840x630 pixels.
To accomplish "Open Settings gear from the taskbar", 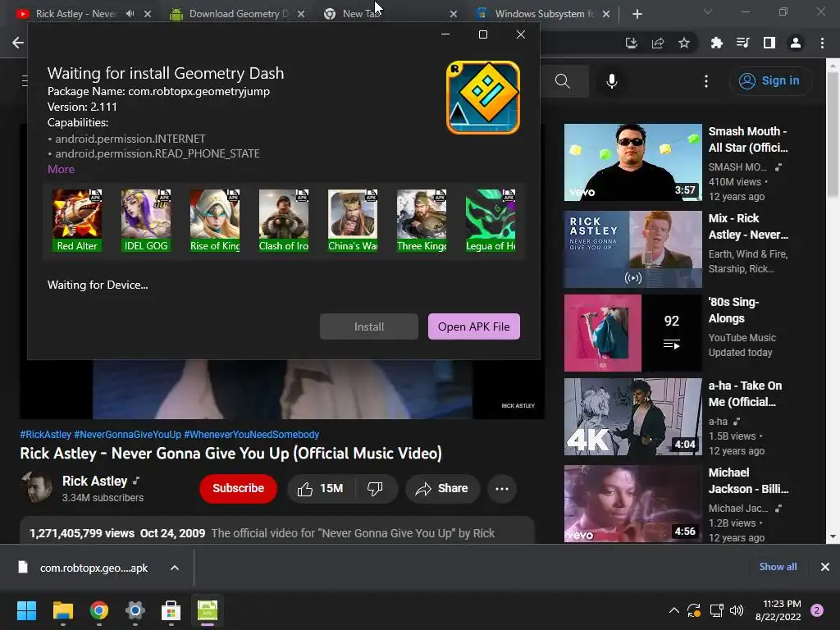I will point(135,610).
